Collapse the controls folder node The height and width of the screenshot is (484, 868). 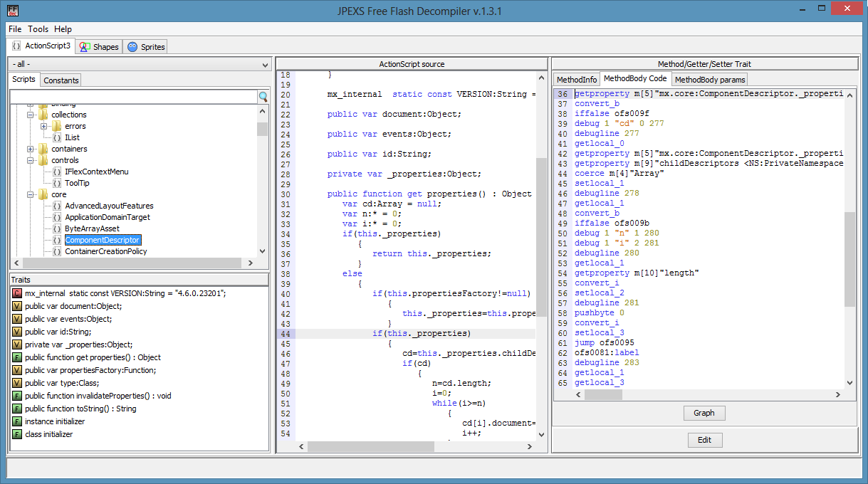(x=31, y=160)
